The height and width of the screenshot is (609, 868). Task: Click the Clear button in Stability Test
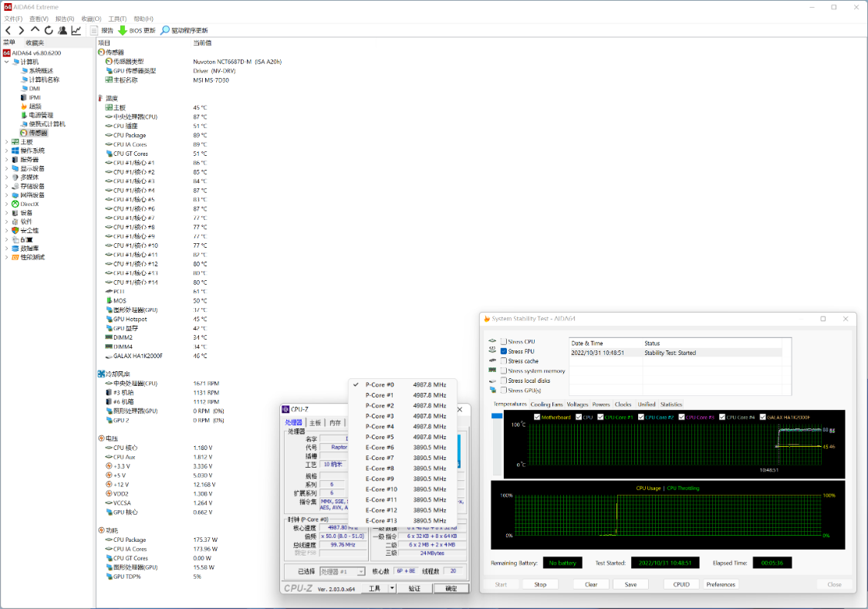pos(591,584)
